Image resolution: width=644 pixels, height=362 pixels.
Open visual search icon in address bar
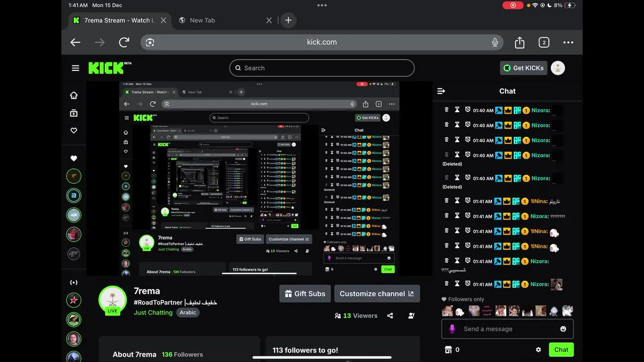click(x=150, y=42)
